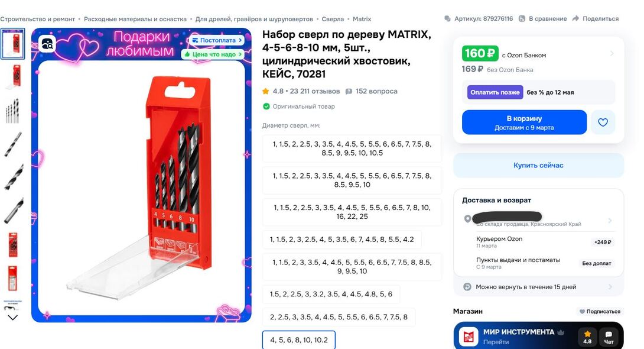
Task: Add item with В корзину button
Action: (524, 122)
